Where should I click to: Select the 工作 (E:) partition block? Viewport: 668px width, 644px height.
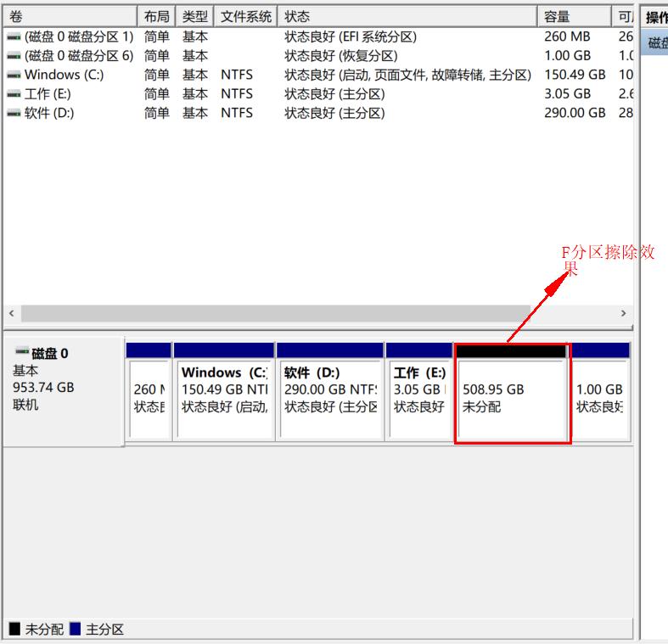(419, 392)
